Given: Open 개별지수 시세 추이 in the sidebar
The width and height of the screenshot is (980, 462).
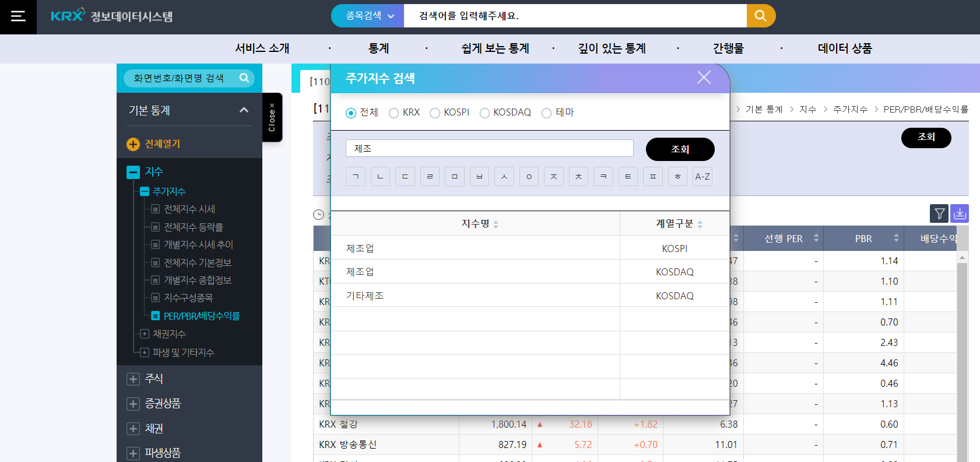Looking at the screenshot, I should pos(198,244).
